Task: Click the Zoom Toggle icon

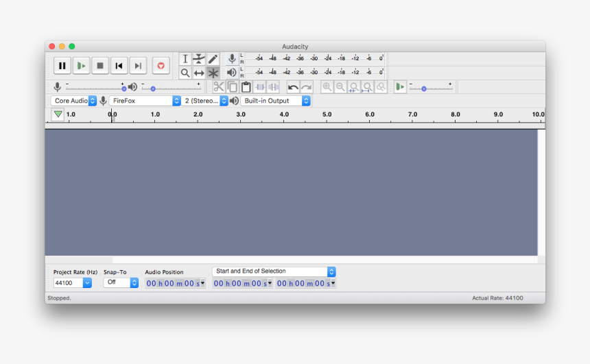Action: click(381, 87)
